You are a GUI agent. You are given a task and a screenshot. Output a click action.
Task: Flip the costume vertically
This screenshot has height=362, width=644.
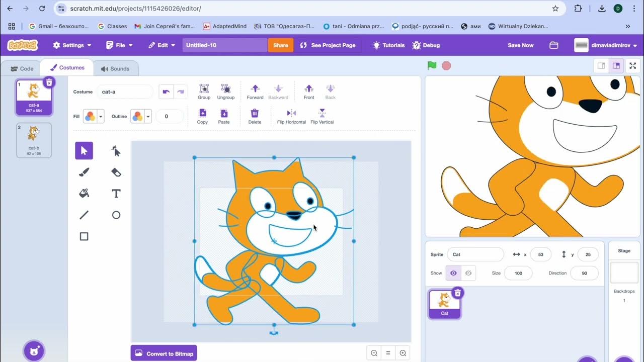point(322,116)
